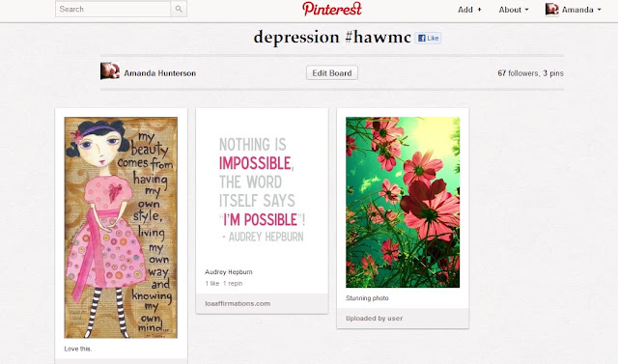Open the 'my beauty' girl illustration pin
Image resolution: width=618 pixels, height=364 pixels.
click(x=121, y=227)
